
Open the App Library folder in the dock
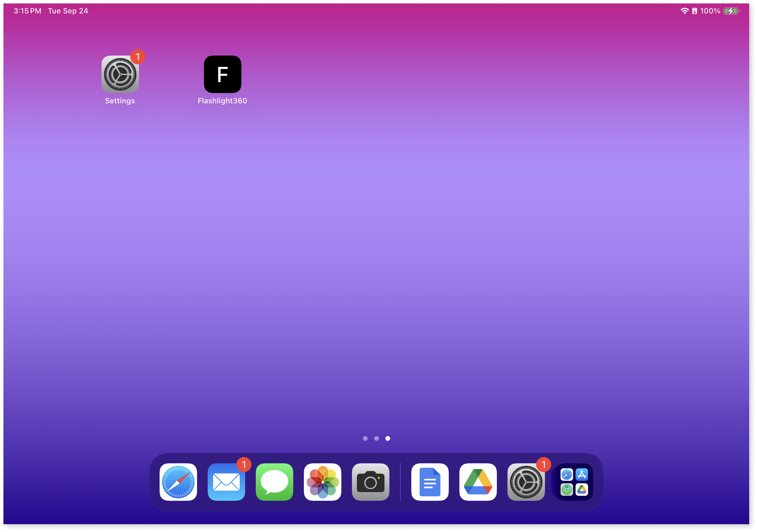tap(574, 482)
